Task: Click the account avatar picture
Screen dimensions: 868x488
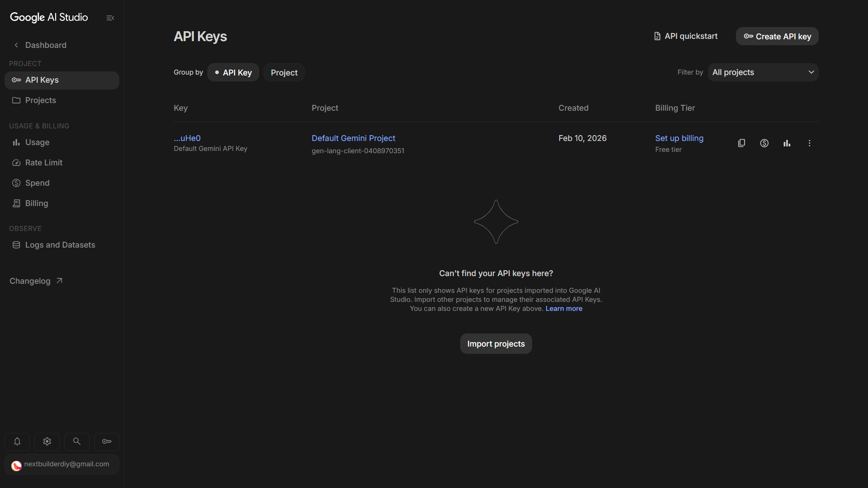Action: [x=16, y=466]
